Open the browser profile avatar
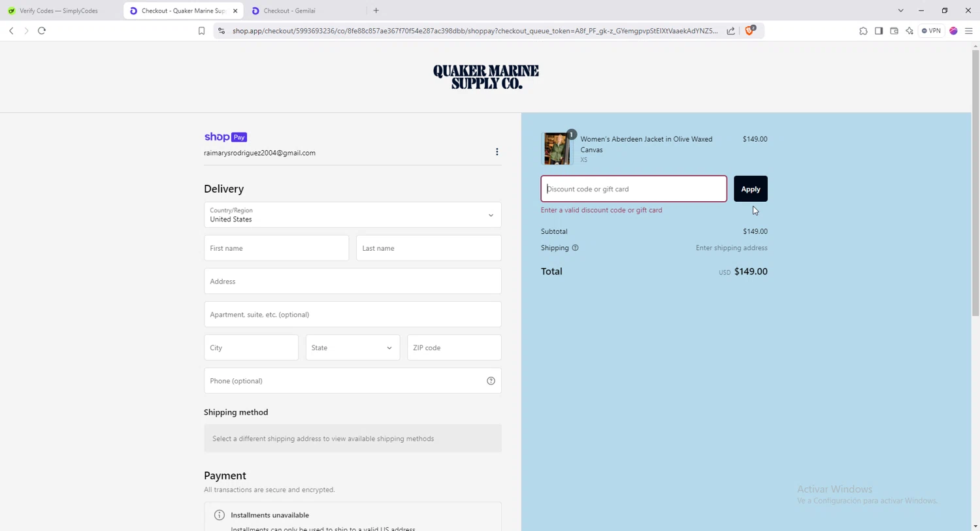This screenshot has height=531, width=980. pos(954,31)
